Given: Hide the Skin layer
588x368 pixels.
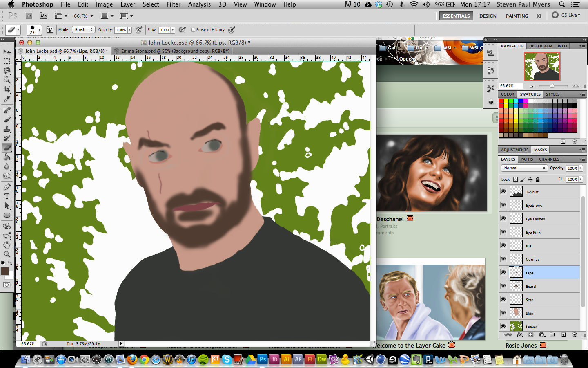Looking at the screenshot, I should click(503, 313).
